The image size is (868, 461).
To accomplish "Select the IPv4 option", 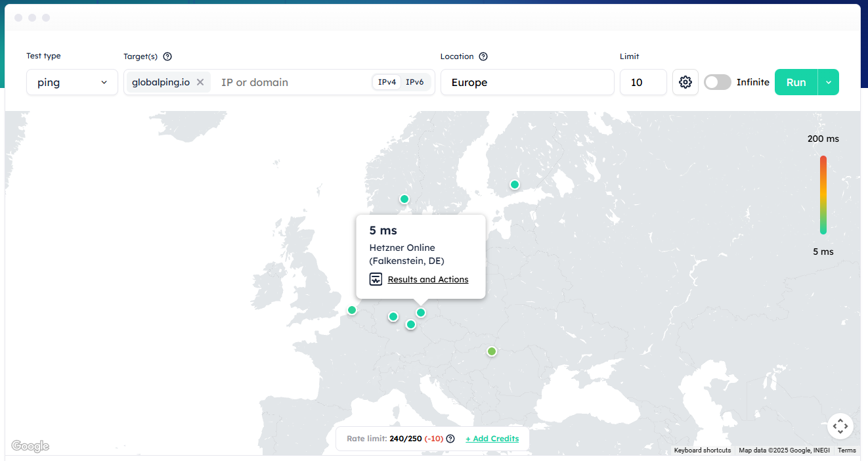I will point(387,82).
